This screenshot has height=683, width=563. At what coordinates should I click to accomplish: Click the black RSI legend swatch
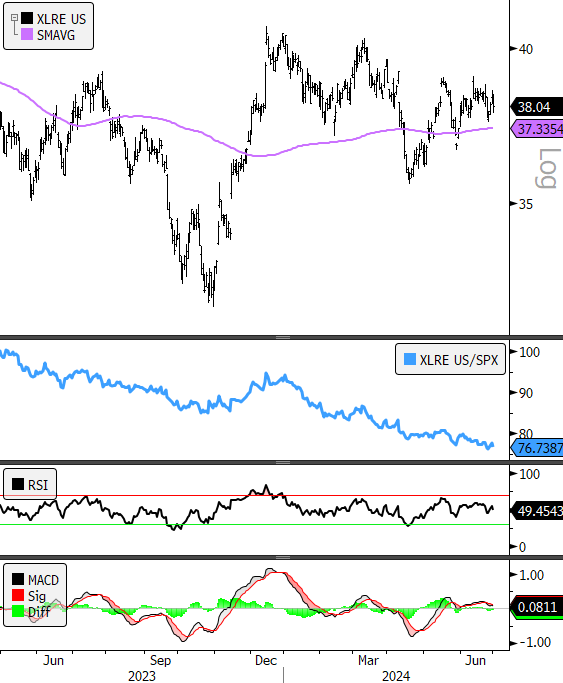[18, 484]
